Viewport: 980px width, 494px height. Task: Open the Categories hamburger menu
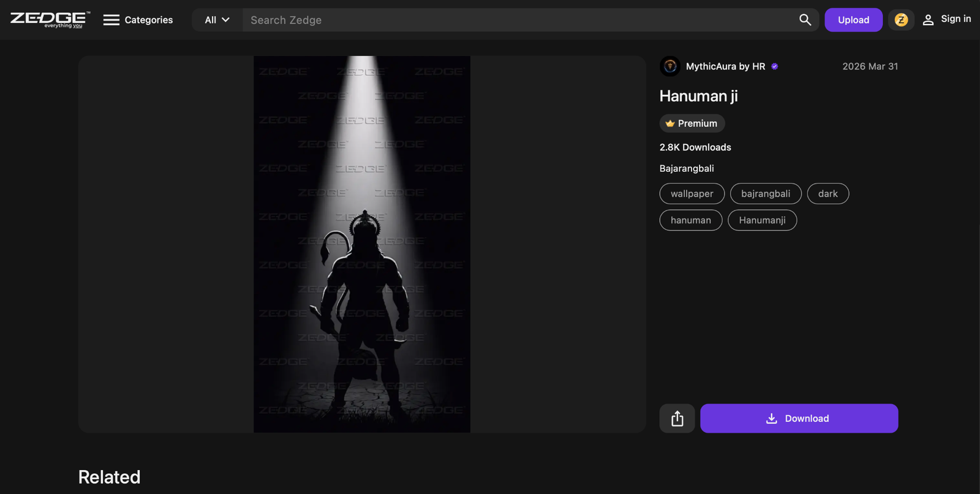[x=138, y=20]
